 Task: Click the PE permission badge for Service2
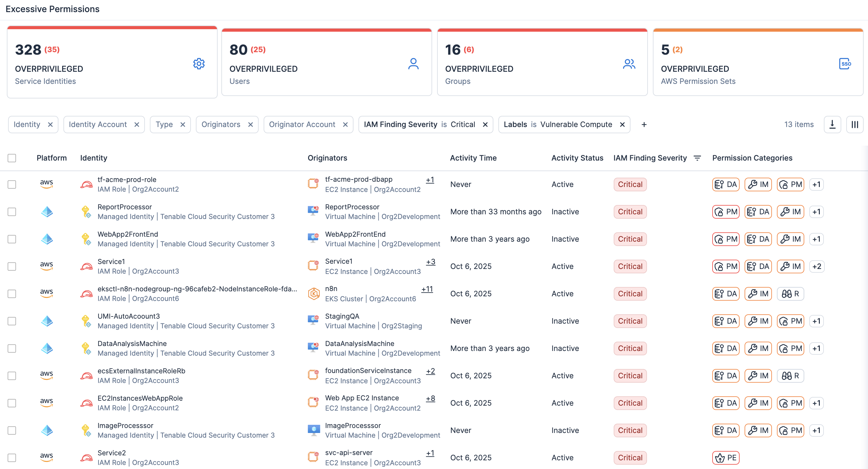[x=726, y=458]
